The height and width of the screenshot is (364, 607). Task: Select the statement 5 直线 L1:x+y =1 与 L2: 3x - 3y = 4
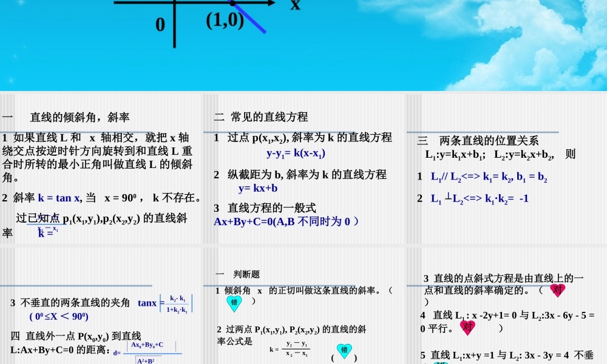tap(507, 356)
